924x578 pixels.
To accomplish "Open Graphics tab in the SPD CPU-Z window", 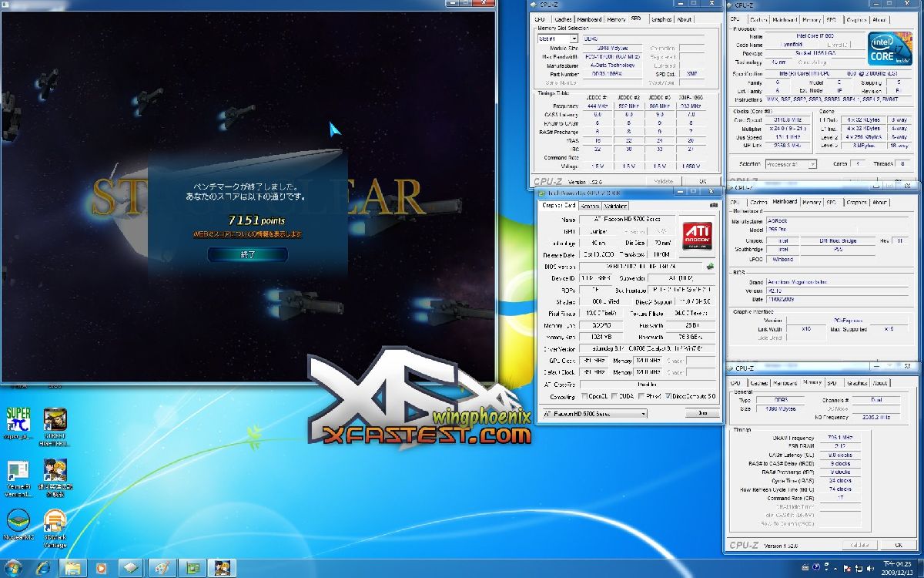I will tap(661, 19).
